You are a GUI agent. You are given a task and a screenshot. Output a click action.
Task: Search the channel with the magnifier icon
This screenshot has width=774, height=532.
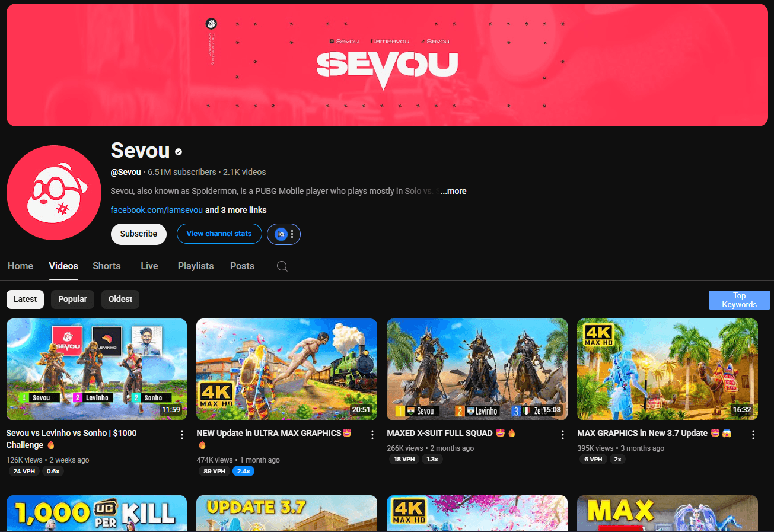click(x=282, y=266)
